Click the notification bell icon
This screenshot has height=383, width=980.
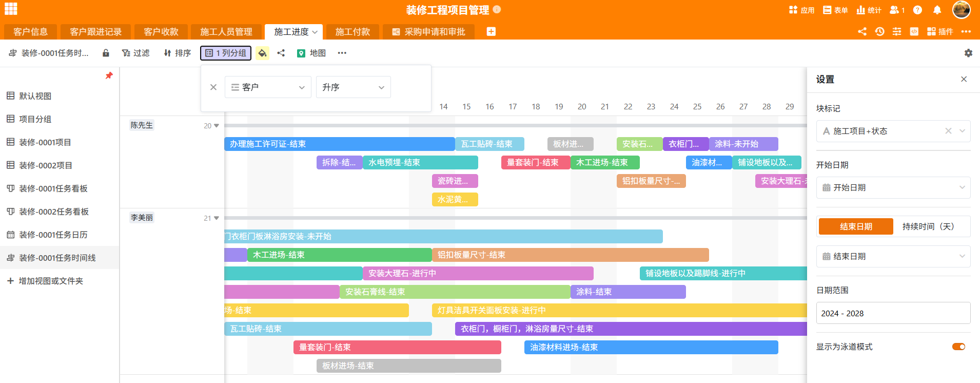(x=937, y=10)
